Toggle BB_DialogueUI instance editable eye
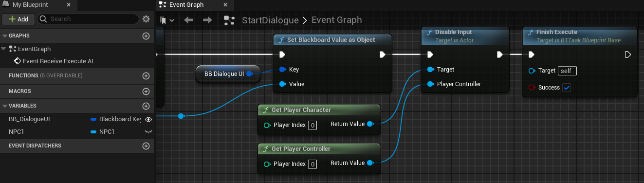 click(x=148, y=119)
